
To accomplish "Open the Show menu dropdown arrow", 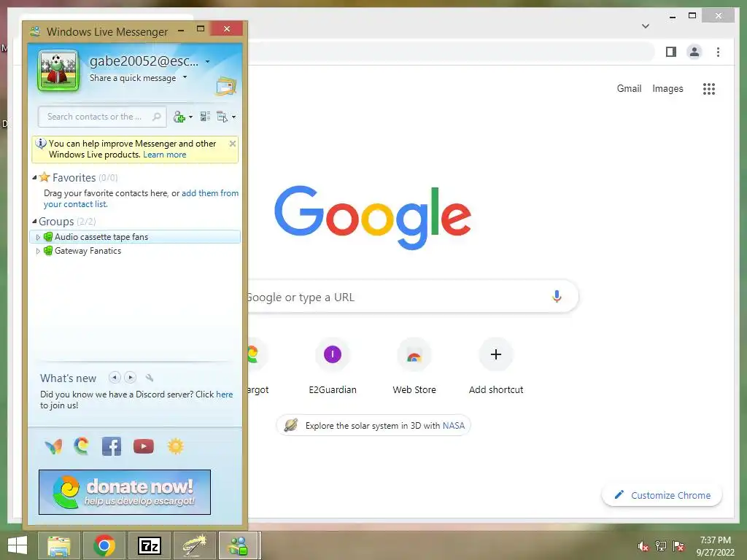I will pos(233,117).
